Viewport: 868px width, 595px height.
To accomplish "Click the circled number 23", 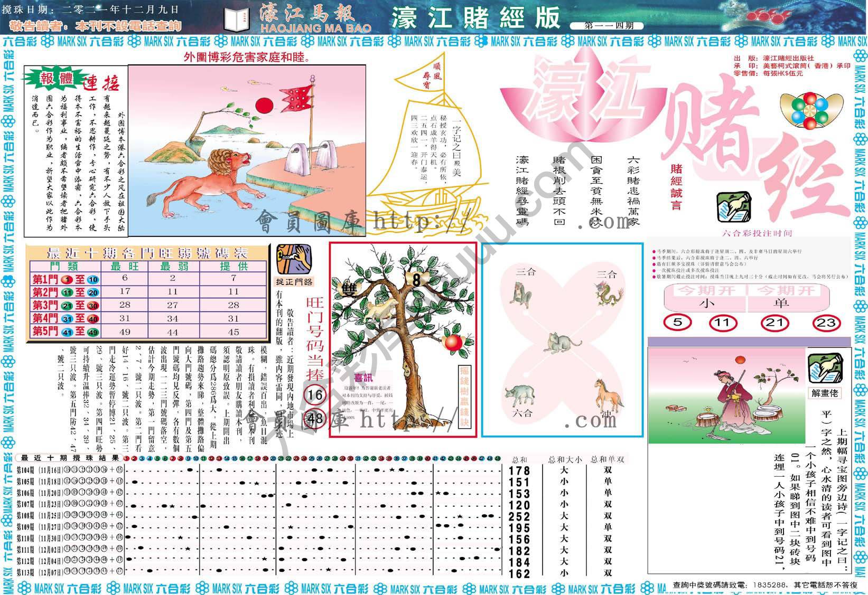I will click(x=826, y=322).
